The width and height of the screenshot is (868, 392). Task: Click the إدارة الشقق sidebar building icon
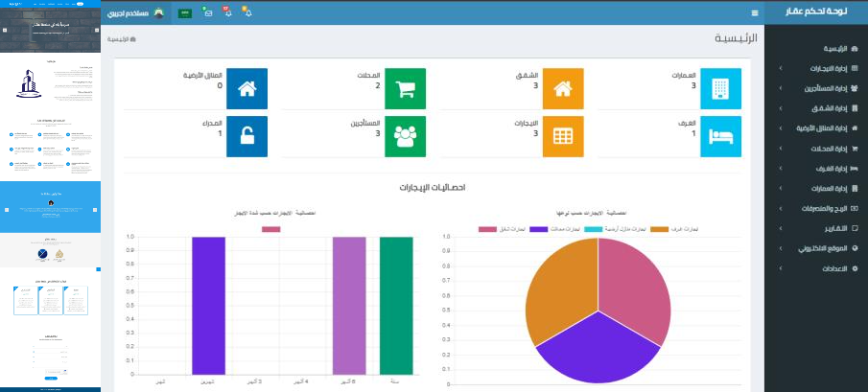tap(855, 107)
